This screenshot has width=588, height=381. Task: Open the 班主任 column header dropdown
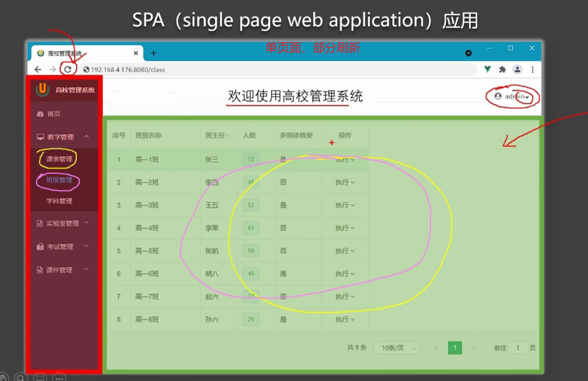pyautogui.click(x=228, y=135)
